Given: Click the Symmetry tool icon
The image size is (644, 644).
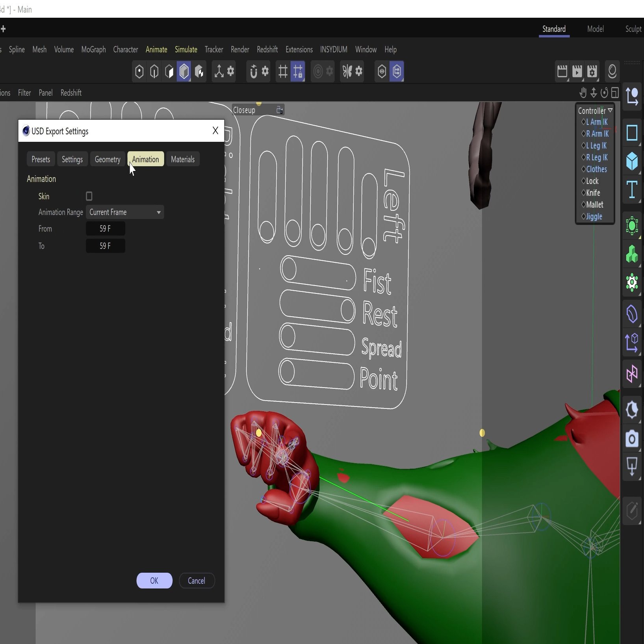Looking at the screenshot, I should (347, 71).
